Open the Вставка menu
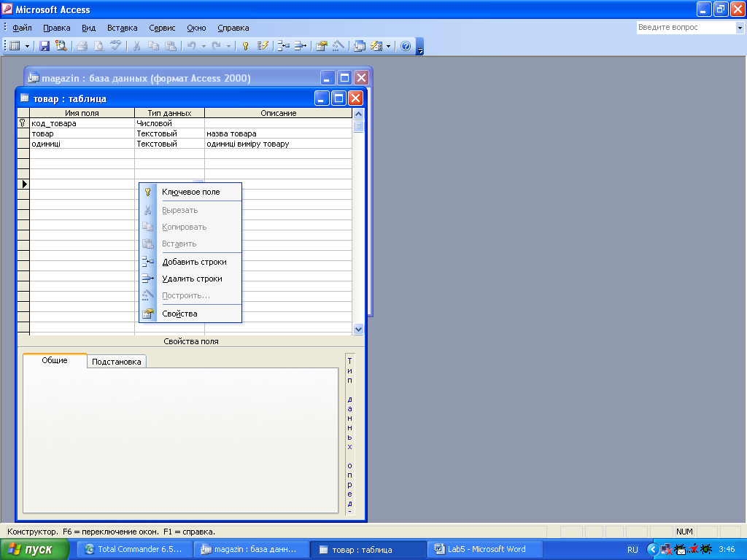The height and width of the screenshot is (560, 747). (x=123, y=28)
